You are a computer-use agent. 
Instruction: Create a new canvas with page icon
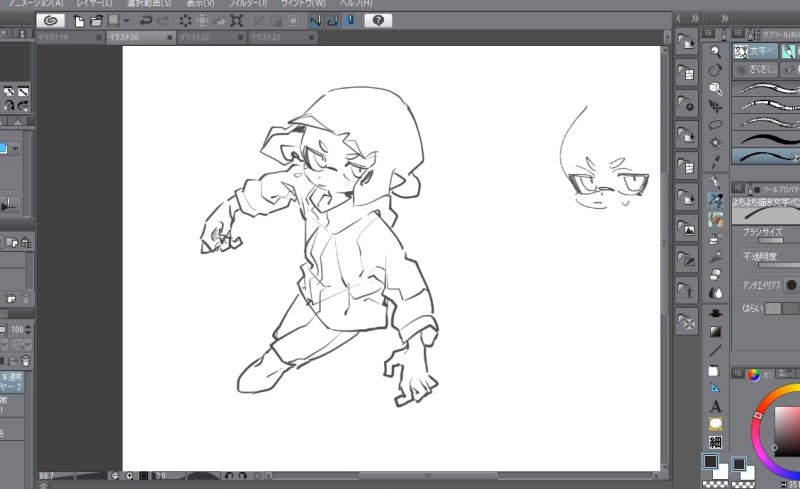click(79, 21)
